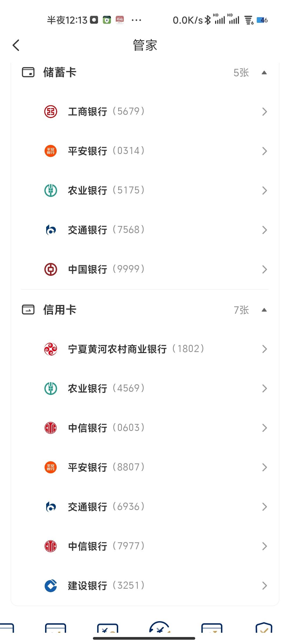The image size is (290, 644).
Task: Collapse the 储蓄卡 section triangle arrow
Action: pyautogui.click(x=264, y=72)
